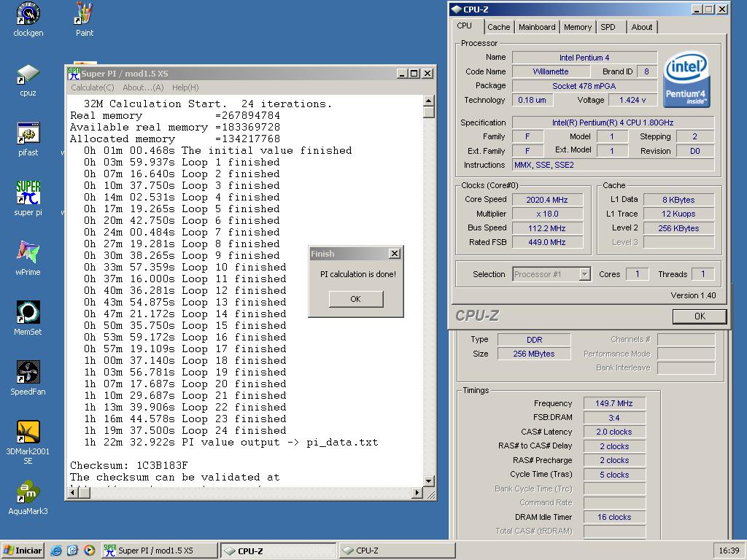Click the Super PI horizontal scrollbar left arrow
This screenshot has width=747, height=560.
[x=73, y=492]
